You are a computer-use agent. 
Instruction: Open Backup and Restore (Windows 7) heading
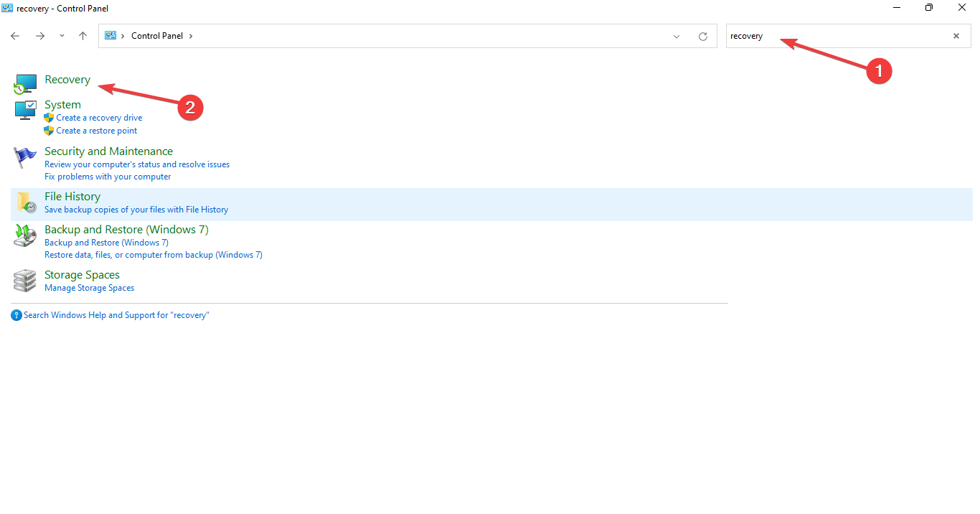(x=126, y=230)
